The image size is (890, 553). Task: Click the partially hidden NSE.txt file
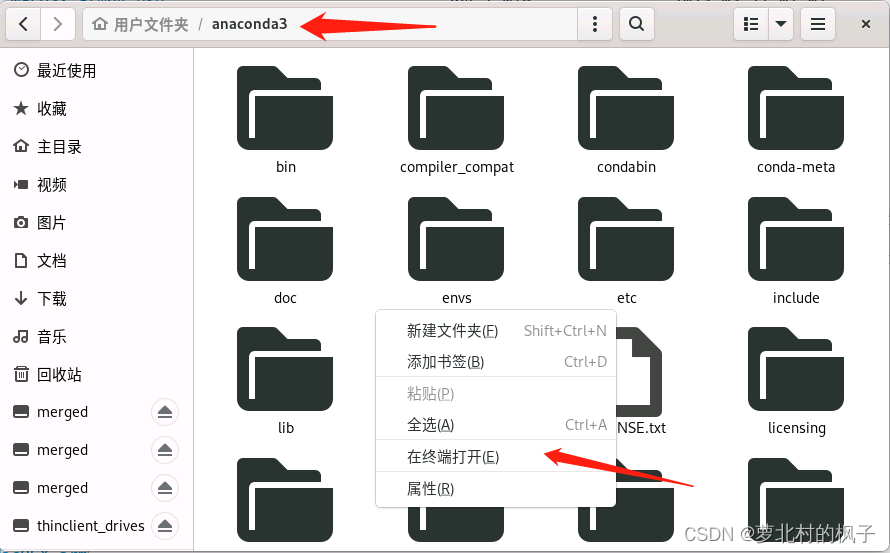[641, 380]
